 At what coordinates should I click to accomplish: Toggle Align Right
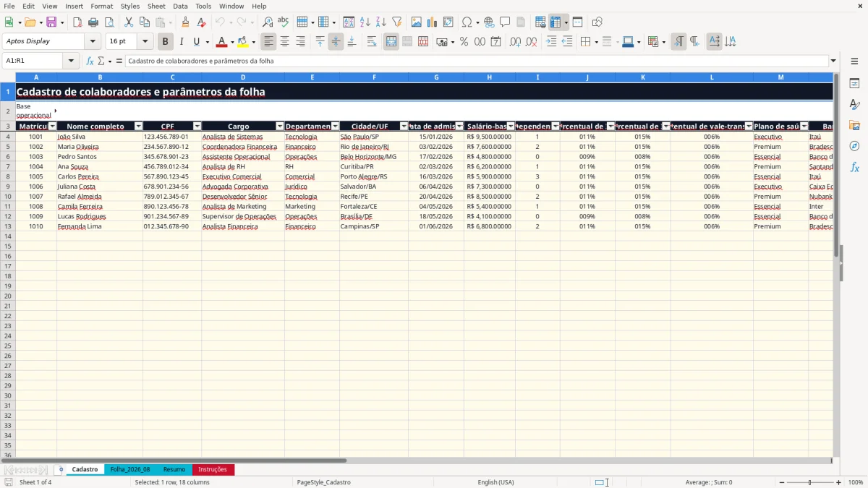coord(300,42)
